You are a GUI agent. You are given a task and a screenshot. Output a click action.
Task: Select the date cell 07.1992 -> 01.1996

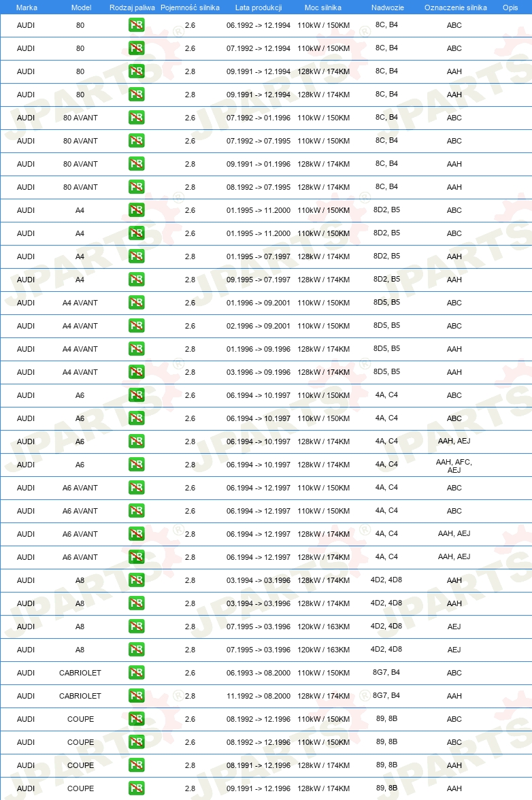coord(259,118)
